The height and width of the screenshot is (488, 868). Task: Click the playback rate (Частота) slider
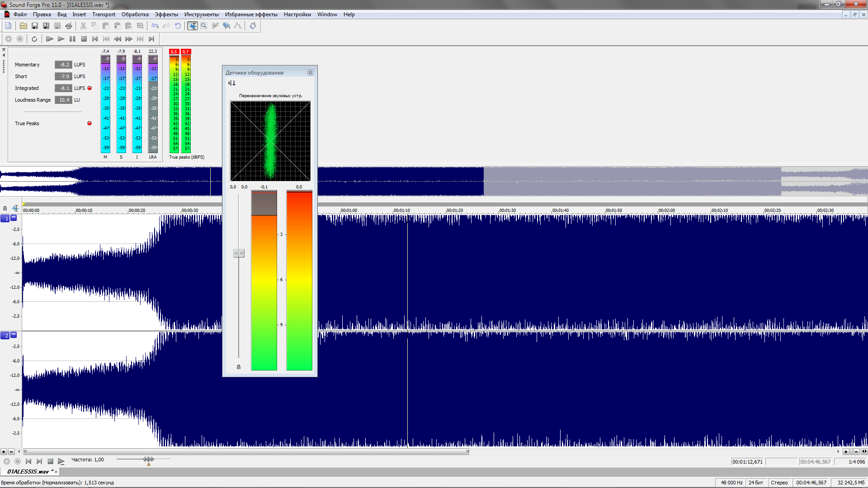(148, 460)
